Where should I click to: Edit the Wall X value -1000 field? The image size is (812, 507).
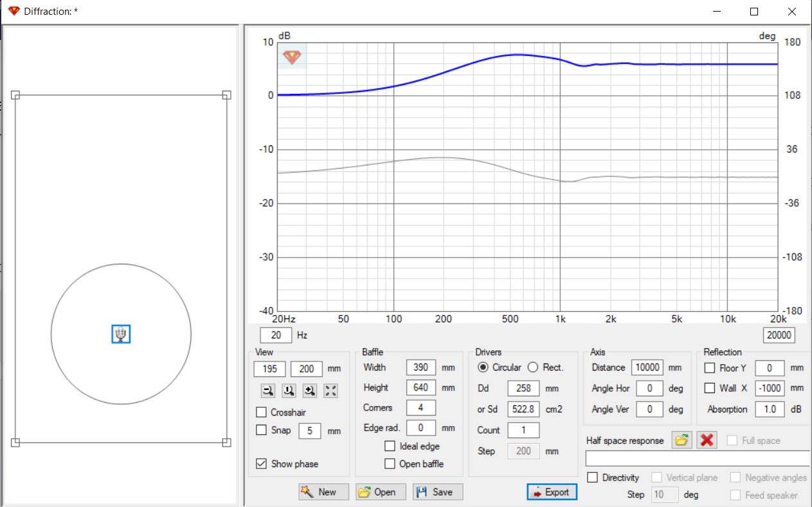coord(769,388)
